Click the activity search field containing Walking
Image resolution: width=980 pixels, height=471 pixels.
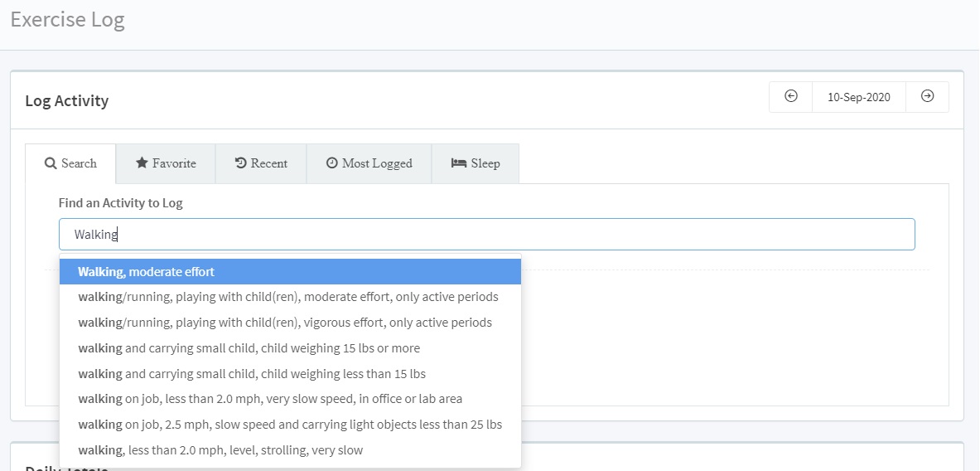pyautogui.click(x=487, y=235)
